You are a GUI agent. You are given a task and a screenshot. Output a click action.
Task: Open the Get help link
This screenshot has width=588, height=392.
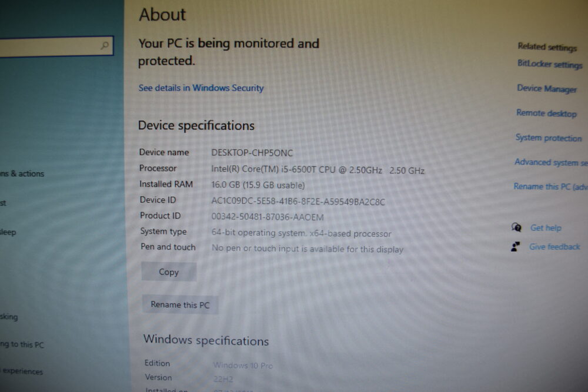pos(546,228)
